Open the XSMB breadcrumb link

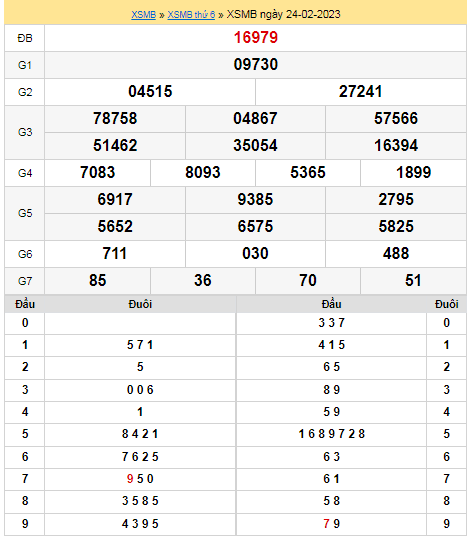(x=143, y=14)
